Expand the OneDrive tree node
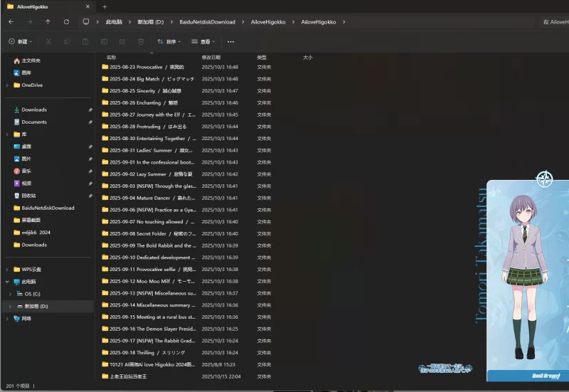 tap(7, 85)
